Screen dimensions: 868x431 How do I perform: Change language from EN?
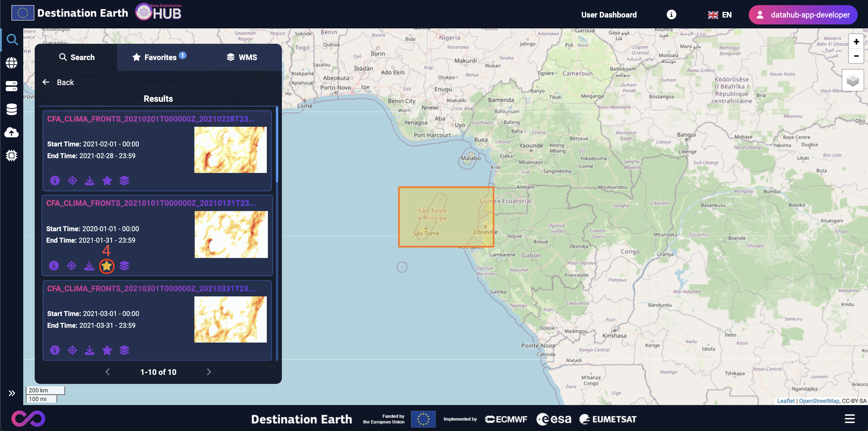pos(720,15)
